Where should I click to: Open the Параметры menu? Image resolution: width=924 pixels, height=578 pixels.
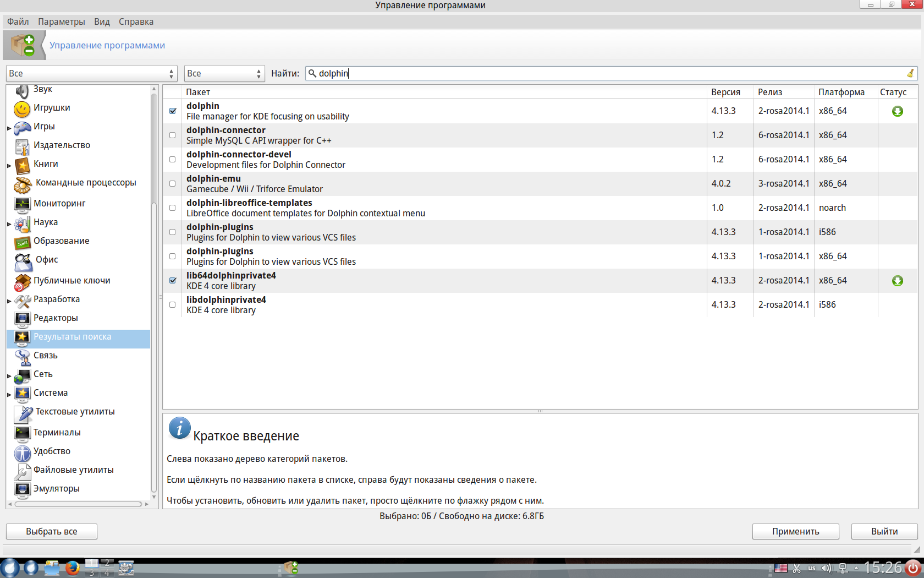point(62,21)
